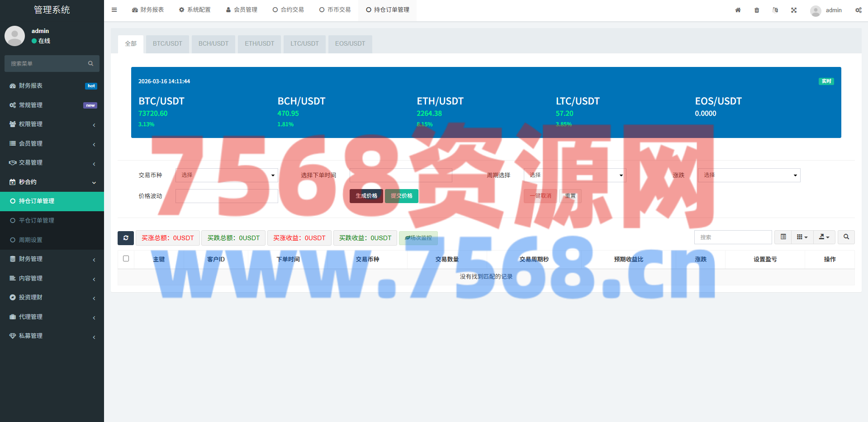Toggle fullscreen mode icon

click(794, 10)
